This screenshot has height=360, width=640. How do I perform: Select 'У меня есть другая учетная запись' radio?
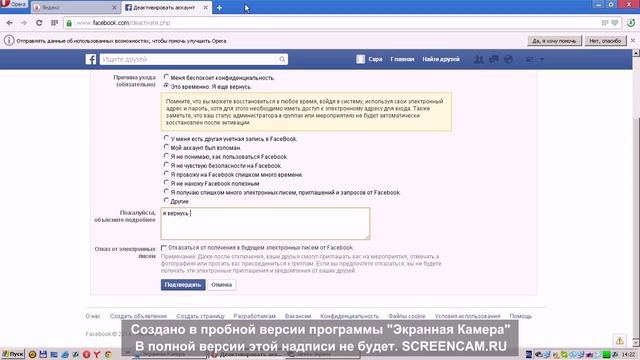click(166, 138)
